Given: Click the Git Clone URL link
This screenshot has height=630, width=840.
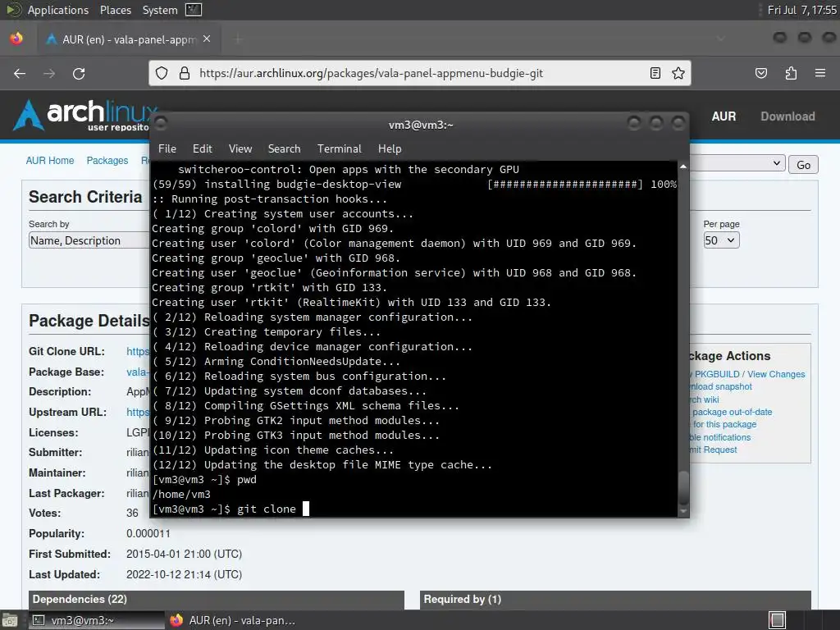Looking at the screenshot, I should click(x=138, y=351).
